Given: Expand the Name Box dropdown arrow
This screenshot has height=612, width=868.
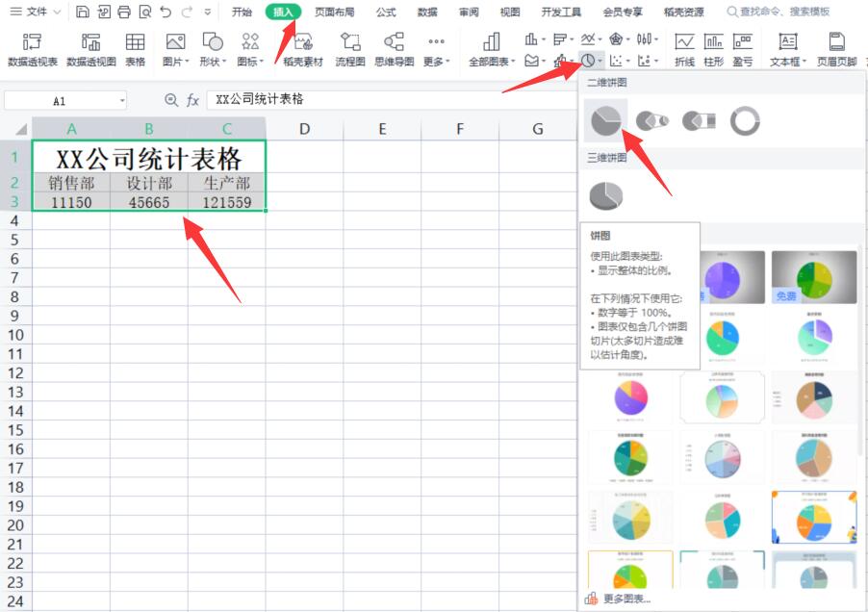Looking at the screenshot, I should [x=122, y=101].
